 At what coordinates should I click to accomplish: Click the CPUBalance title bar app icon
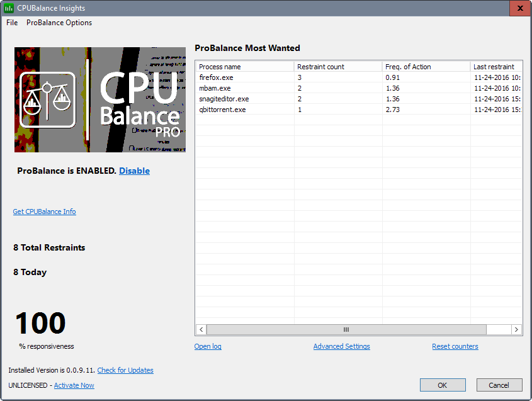[9, 8]
